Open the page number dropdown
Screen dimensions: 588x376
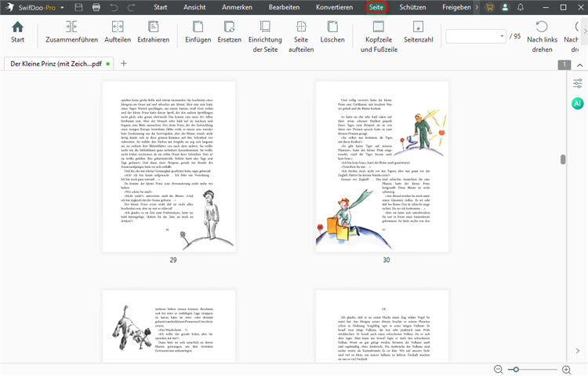[502, 36]
